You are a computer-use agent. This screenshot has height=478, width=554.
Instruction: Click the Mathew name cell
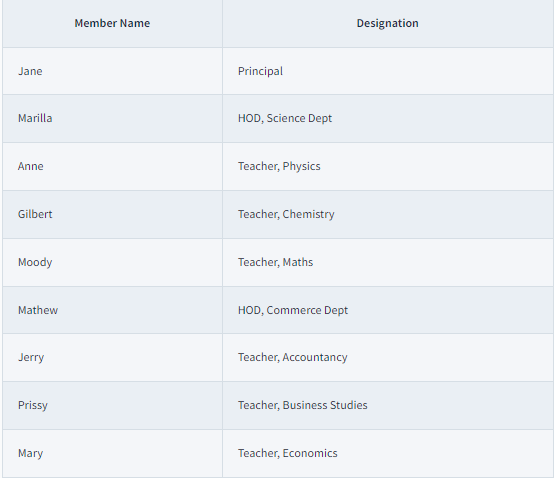(112, 310)
